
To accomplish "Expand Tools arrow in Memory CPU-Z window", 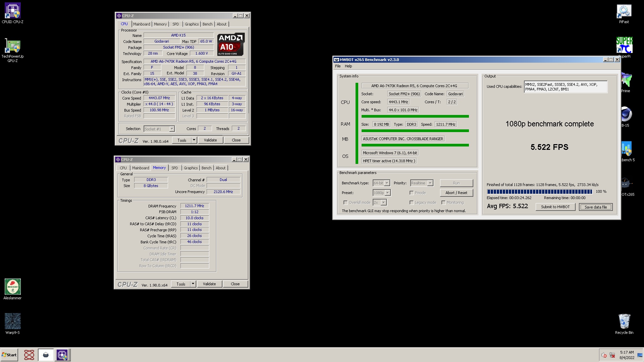I will (193, 284).
